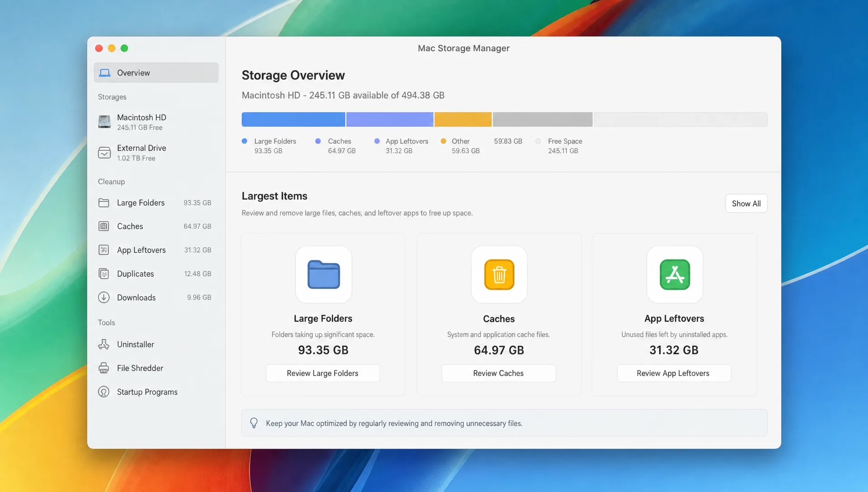Open the Uninstaller tool icon
The height and width of the screenshot is (492, 868).
tap(104, 344)
